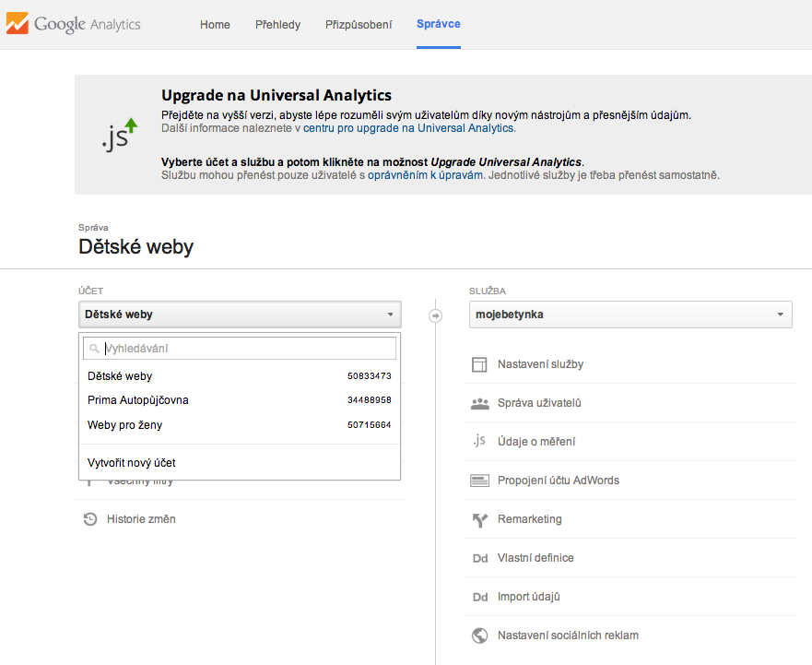Click the Propojení účtu AdWords icon

click(479, 481)
